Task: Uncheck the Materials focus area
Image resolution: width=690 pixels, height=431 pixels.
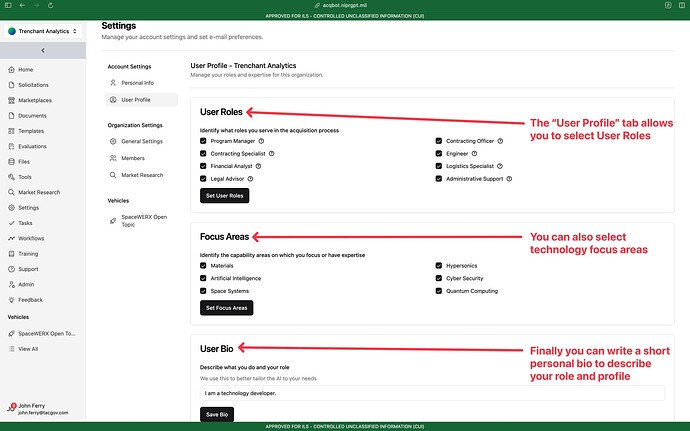Action: pos(203,265)
